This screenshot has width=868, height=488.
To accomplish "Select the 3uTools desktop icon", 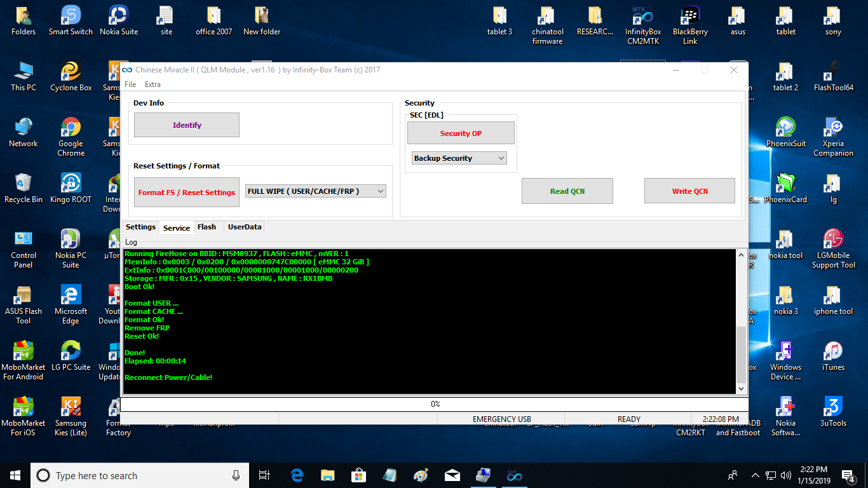I will pyautogui.click(x=833, y=413).
